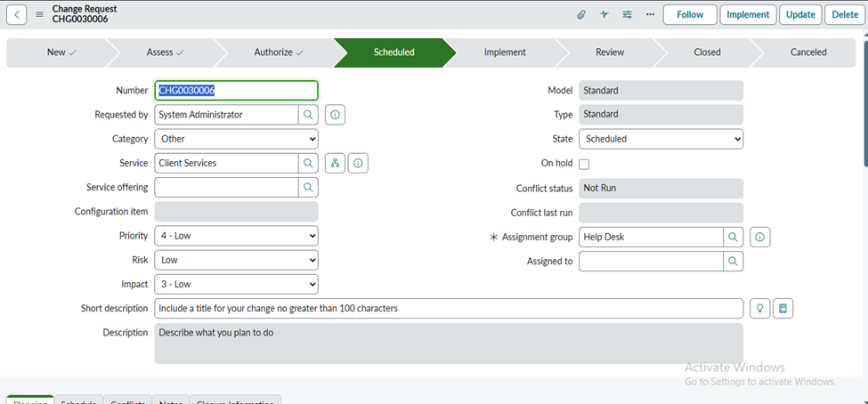The height and width of the screenshot is (404, 868).
Task: Click the Update button
Action: (x=800, y=14)
